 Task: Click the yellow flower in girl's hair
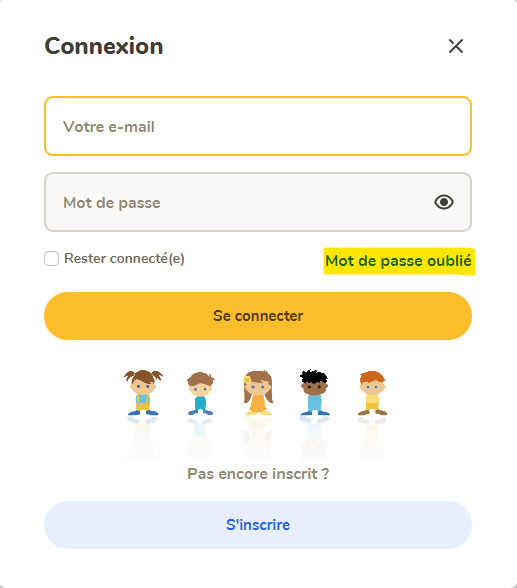click(x=247, y=380)
